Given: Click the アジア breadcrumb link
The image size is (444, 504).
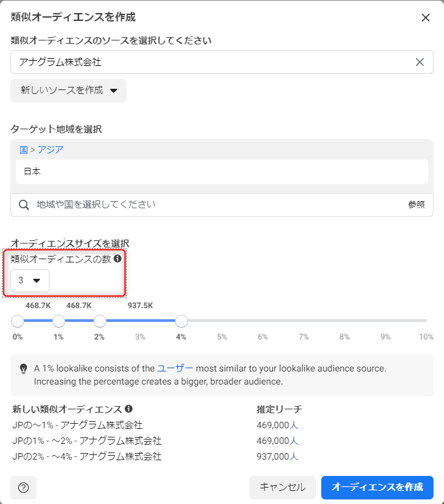Looking at the screenshot, I should pos(50,150).
